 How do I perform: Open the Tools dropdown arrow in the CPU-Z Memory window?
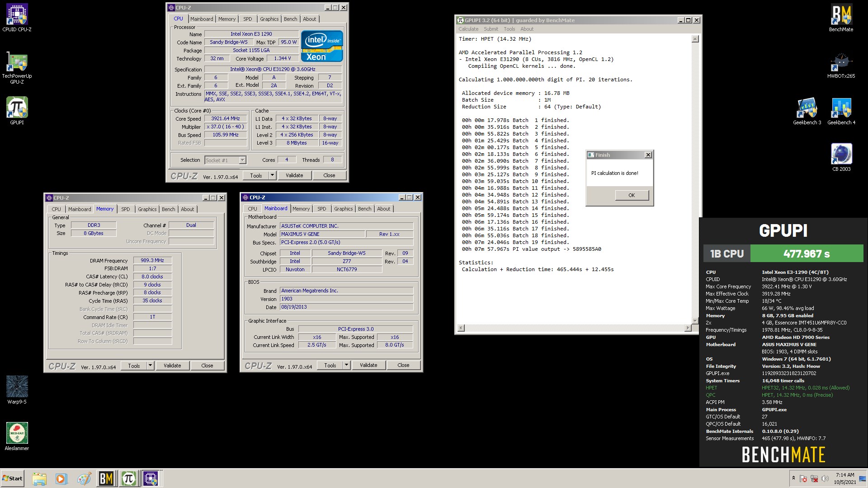(x=150, y=366)
